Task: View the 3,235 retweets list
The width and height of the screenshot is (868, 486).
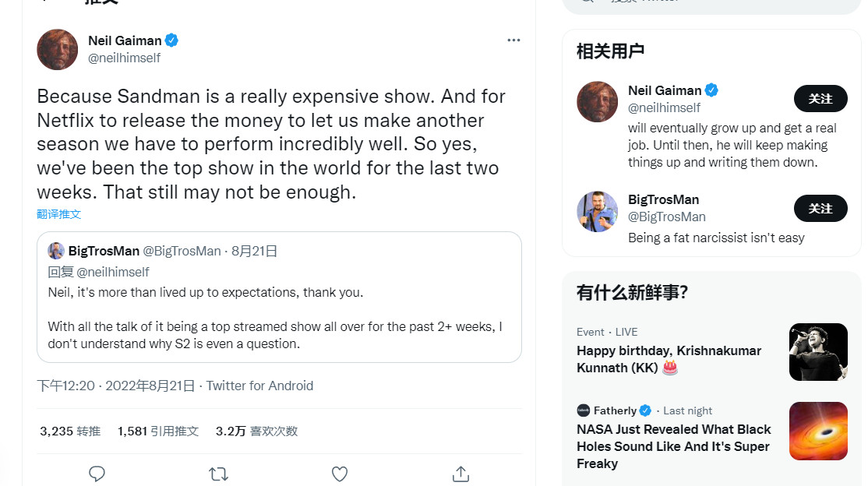Action: pos(70,429)
